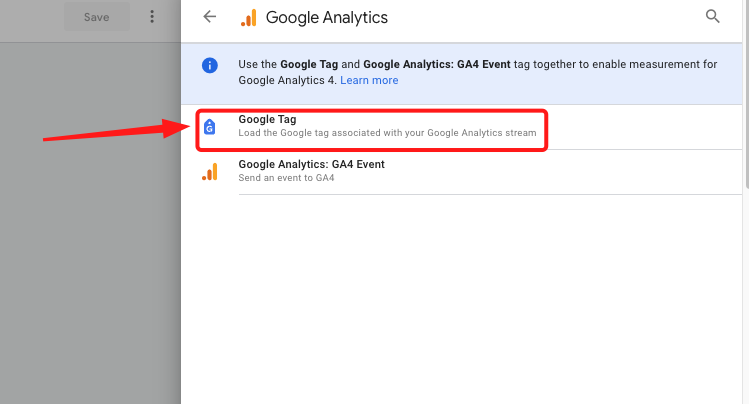
Task: Select the orange GA4 Event chart icon
Action: pos(210,171)
